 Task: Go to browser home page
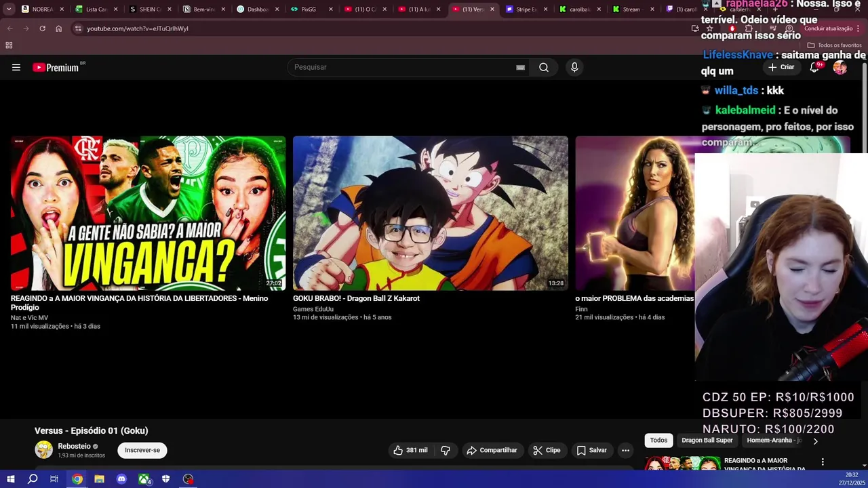58,28
